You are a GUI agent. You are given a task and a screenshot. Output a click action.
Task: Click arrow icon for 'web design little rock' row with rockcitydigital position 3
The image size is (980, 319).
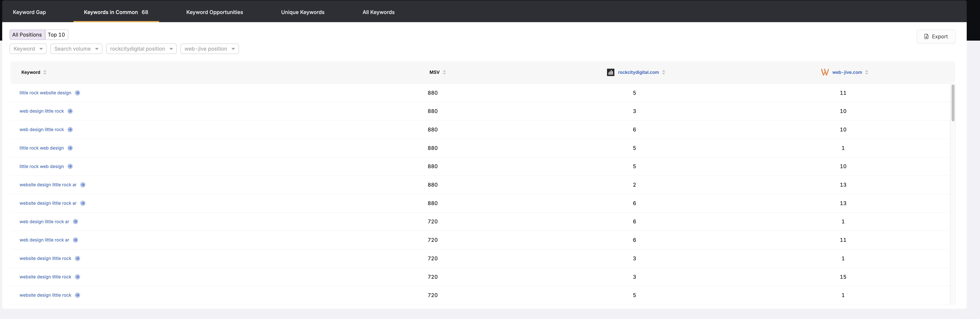[x=70, y=111]
